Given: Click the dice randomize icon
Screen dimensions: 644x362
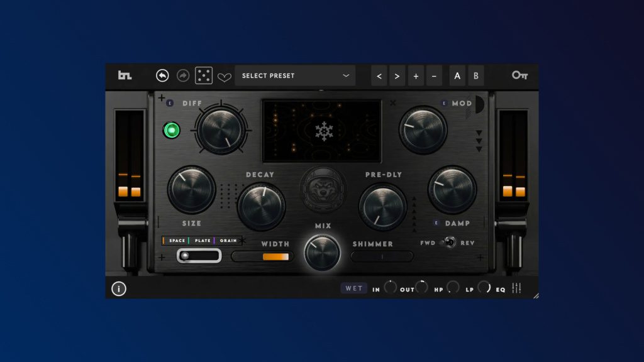Looking at the screenshot, I should [204, 75].
